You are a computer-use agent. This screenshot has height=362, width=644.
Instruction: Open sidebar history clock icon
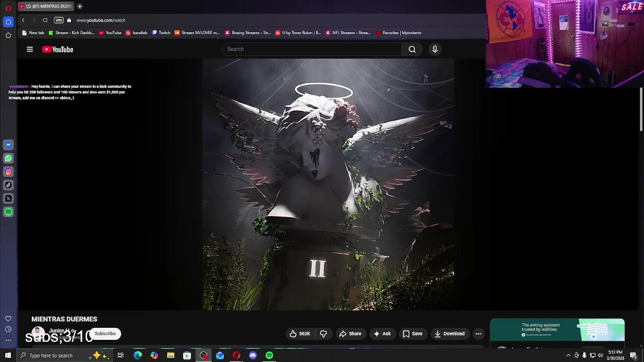pos(8,329)
